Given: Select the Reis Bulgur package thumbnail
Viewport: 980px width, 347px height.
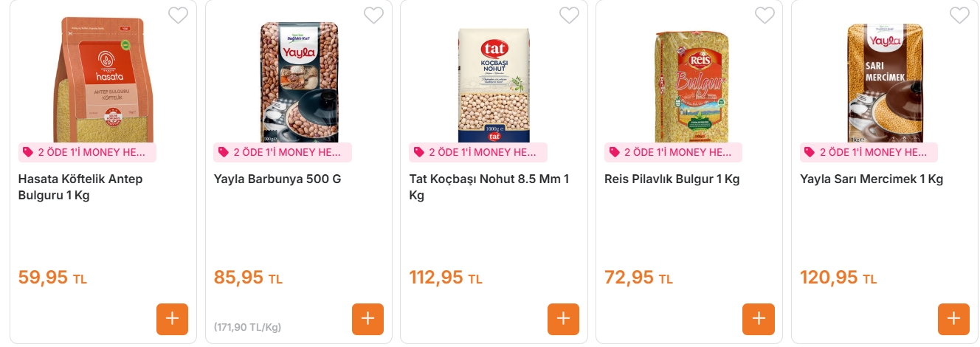Looking at the screenshot, I should pyautogui.click(x=689, y=81).
